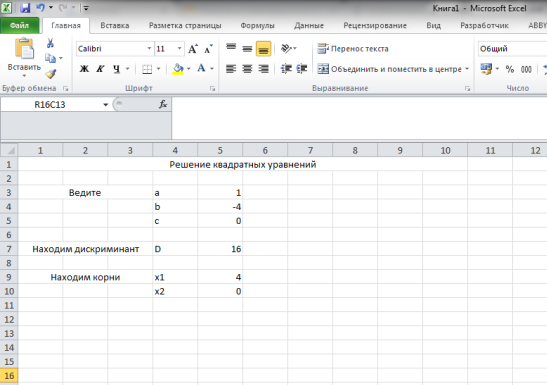Screen dimensions: 547x385
Task: Select Middle Align icon
Action: [x=247, y=48]
